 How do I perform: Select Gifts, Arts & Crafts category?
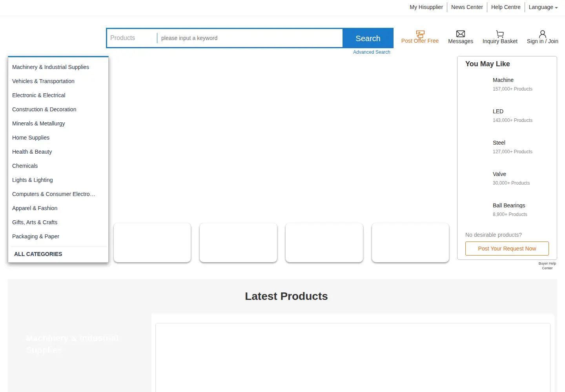pos(35,222)
